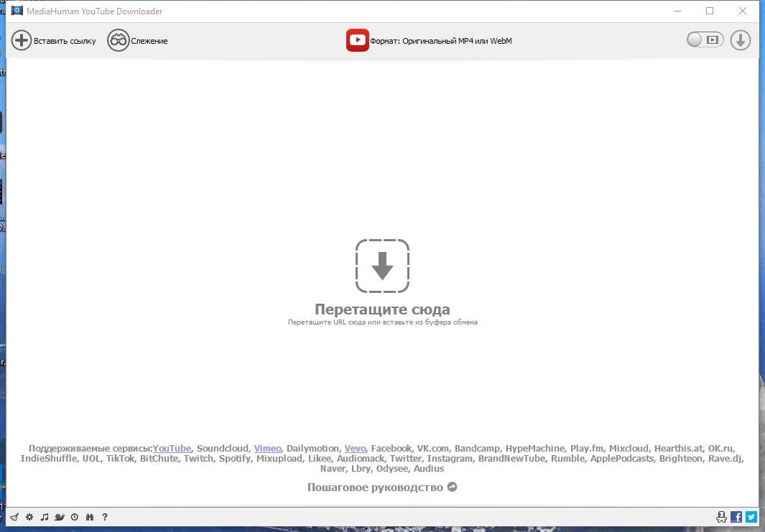Screen dimensions: 765x532
Task: Toggle the video/audio mode switch
Action: click(705, 40)
